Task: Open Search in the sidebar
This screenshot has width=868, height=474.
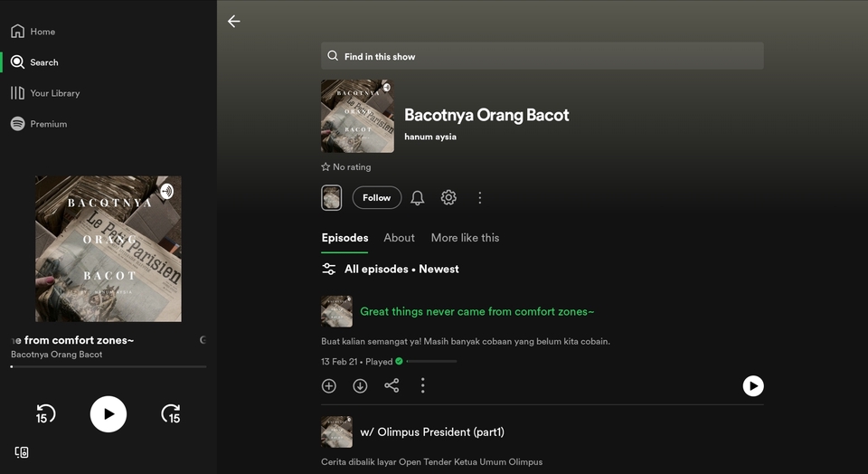Action: click(x=34, y=62)
